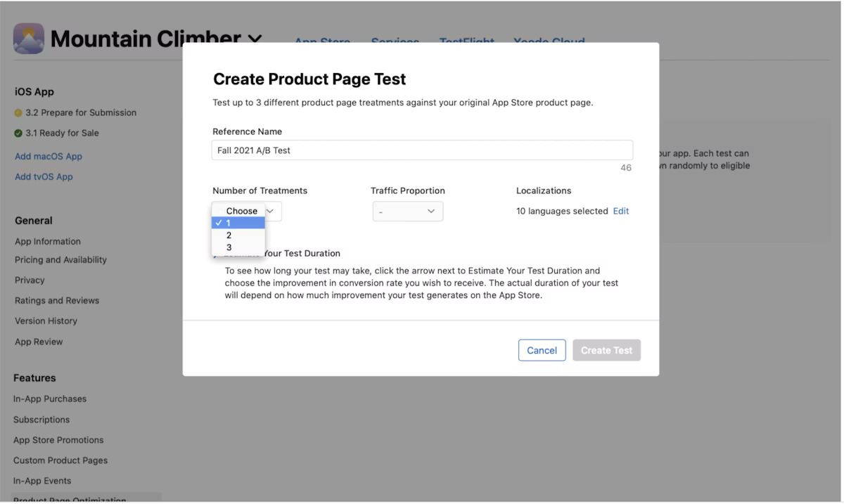Select option 1 in treatments dropdown
The height and width of the screenshot is (504, 844).
(238, 223)
